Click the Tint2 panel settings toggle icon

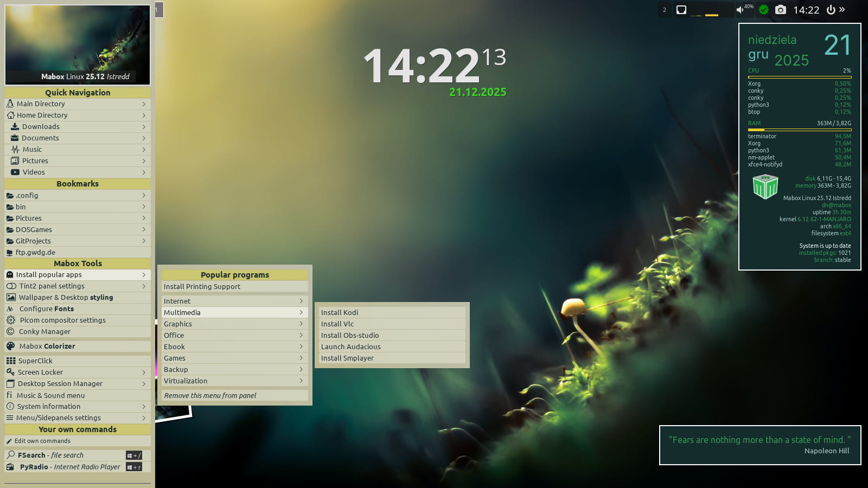click(11, 286)
